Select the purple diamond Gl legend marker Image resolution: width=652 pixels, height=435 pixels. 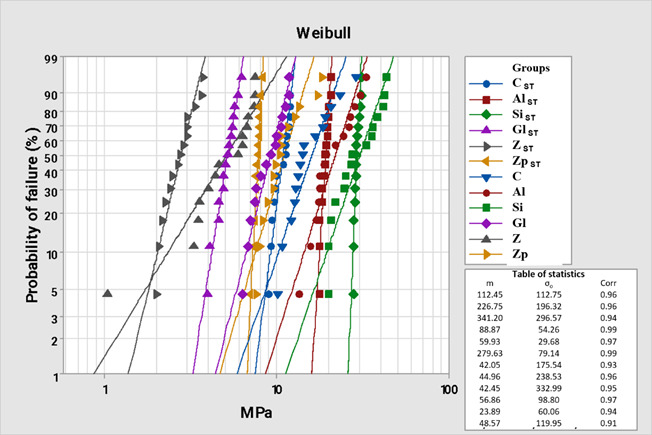[x=486, y=223]
